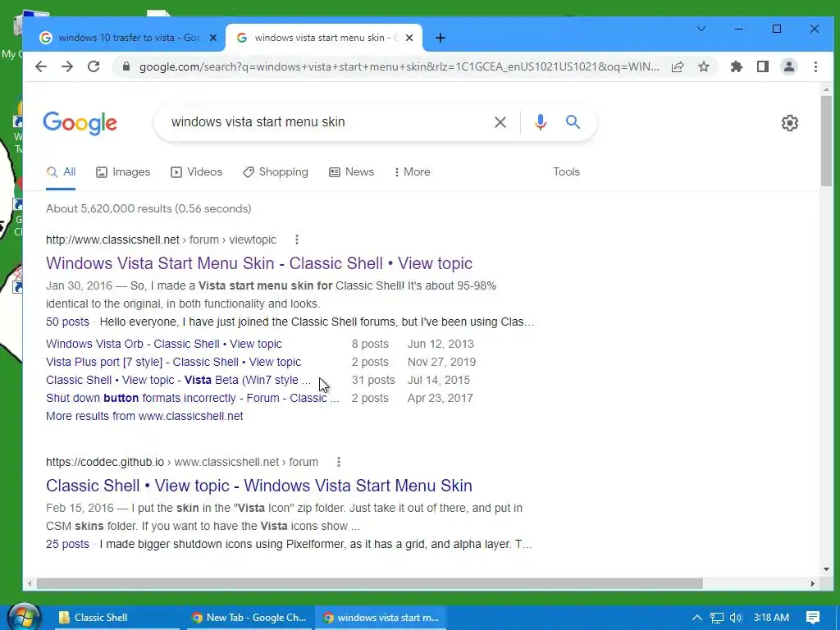Viewport: 840px width, 630px height.
Task: Open the Chrome profile avatar
Action: [x=789, y=66]
